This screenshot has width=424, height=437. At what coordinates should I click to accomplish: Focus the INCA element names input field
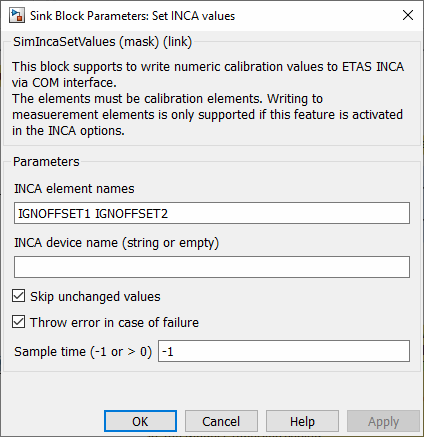(x=212, y=213)
